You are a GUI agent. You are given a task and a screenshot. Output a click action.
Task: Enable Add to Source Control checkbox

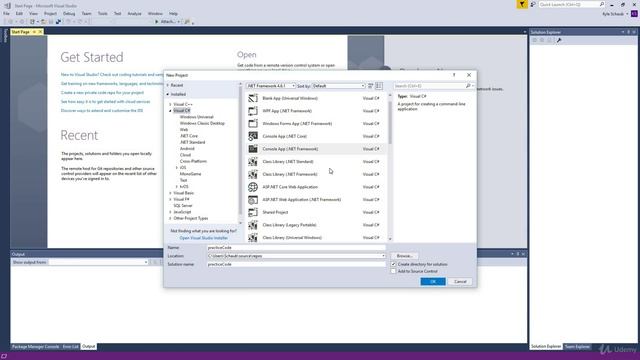[x=393, y=271]
